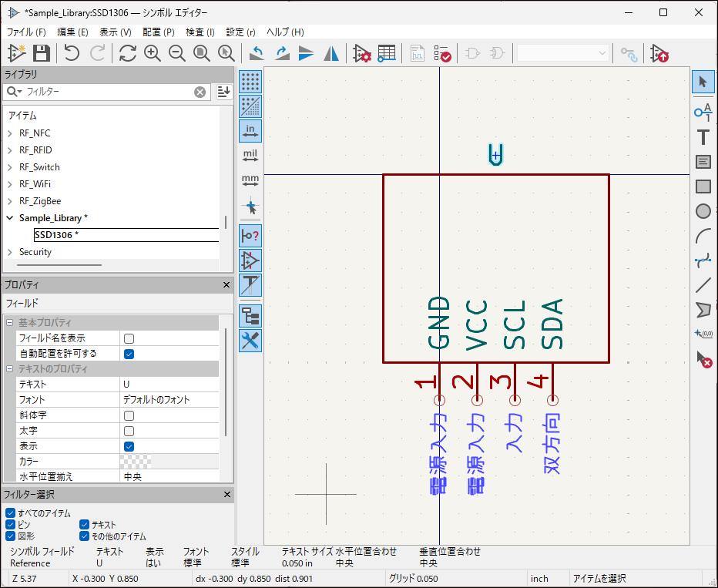Viewport: 718px width, 588px height.
Task: Enable the フィールド名を表示 checkbox
Action: [x=129, y=338]
